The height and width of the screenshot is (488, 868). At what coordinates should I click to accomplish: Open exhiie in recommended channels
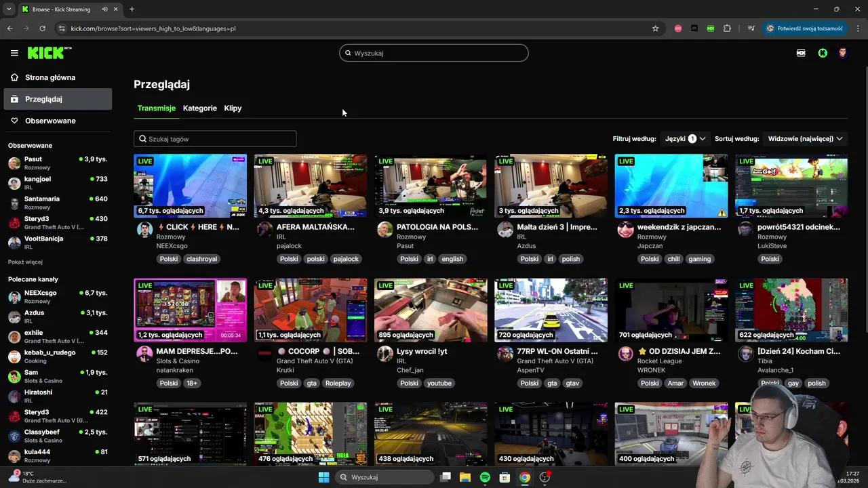point(58,336)
